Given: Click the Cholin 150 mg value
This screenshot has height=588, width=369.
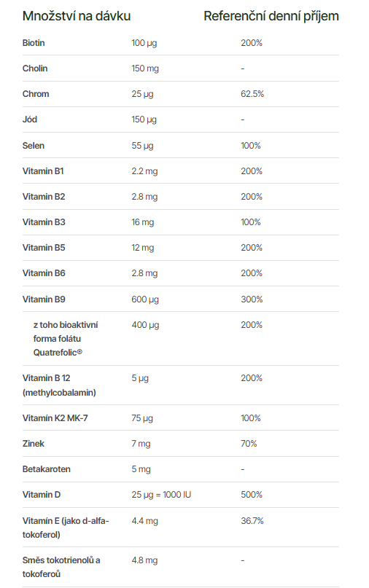Looking at the screenshot, I should (145, 68).
